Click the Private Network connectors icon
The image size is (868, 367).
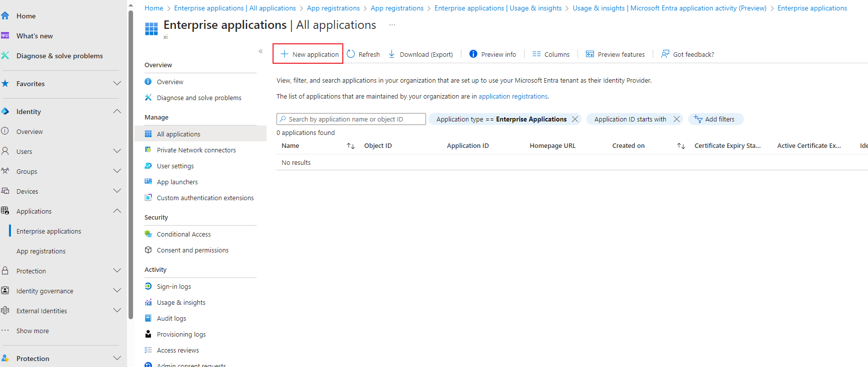point(148,149)
